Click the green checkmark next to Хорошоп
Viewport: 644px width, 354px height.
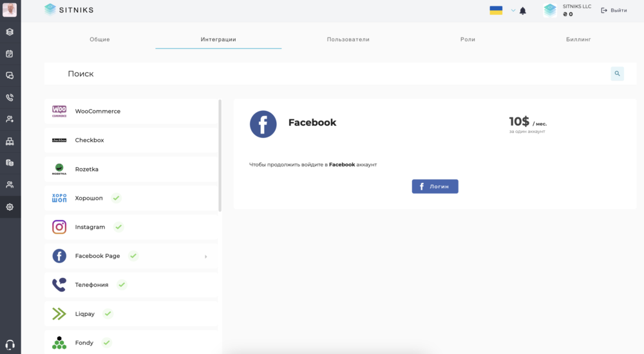(x=116, y=198)
